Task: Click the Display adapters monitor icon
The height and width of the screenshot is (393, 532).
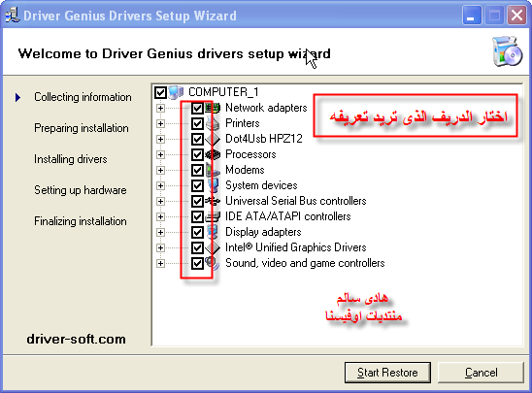Action: pyautogui.click(x=213, y=232)
